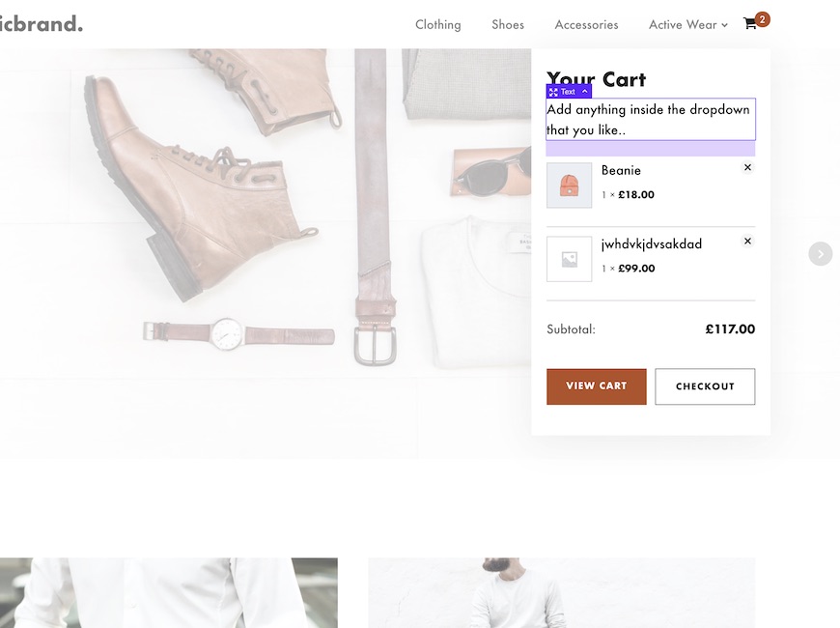Screen dimensions: 840x628
Task: Remove jwhdvkjdvsakdad item from cart
Action: (x=747, y=242)
